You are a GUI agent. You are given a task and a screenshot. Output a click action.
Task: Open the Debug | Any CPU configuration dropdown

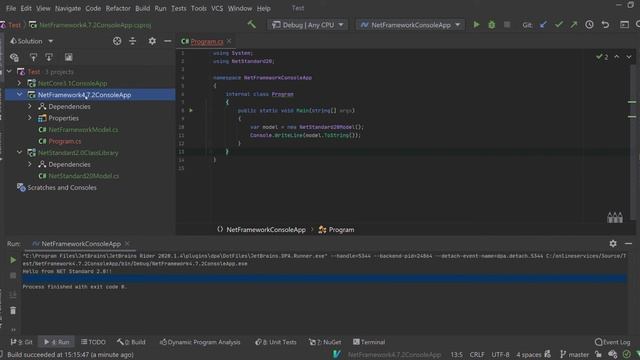pyautogui.click(x=307, y=25)
